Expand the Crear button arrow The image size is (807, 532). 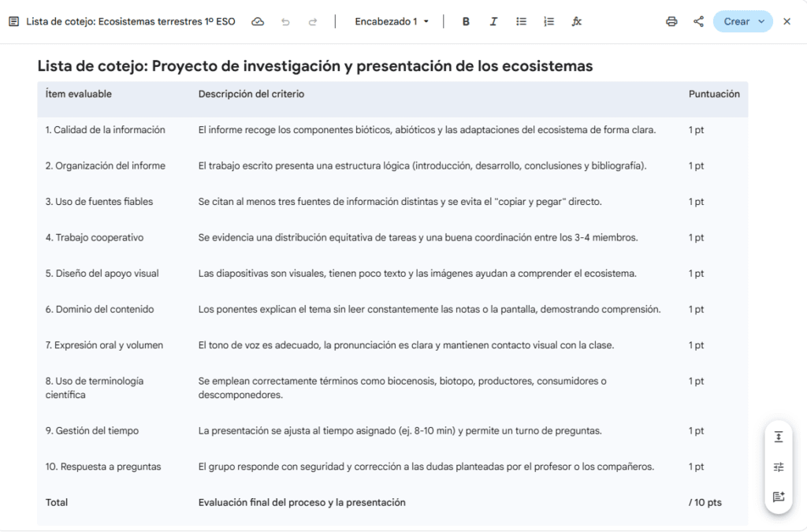(x=762, y=21)
